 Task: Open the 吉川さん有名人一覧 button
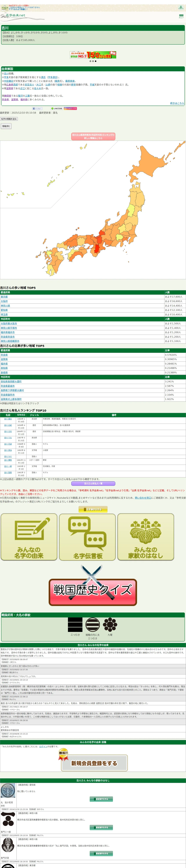coord(93,483)
